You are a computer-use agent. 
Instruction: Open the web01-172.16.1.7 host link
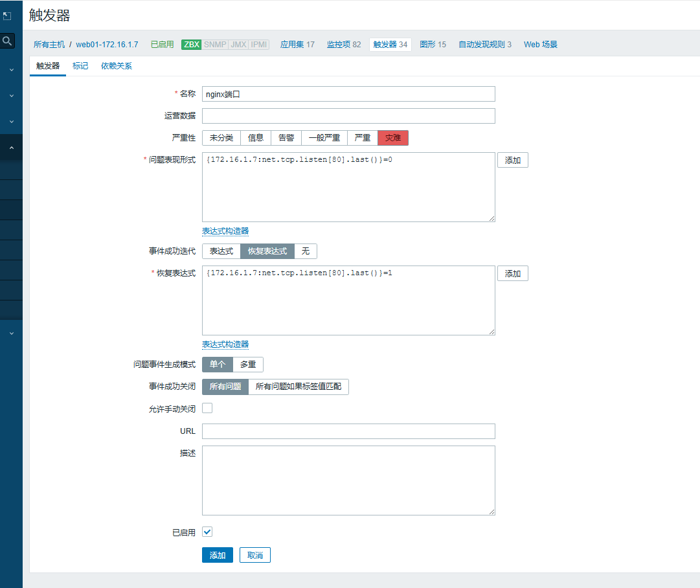pos(107,44)
